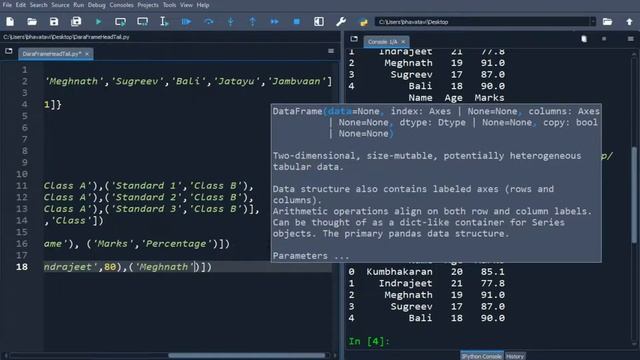Open the console pane options menu
Image resolution: width=640 pixels, height=360 pixels.
click(631, 39)
